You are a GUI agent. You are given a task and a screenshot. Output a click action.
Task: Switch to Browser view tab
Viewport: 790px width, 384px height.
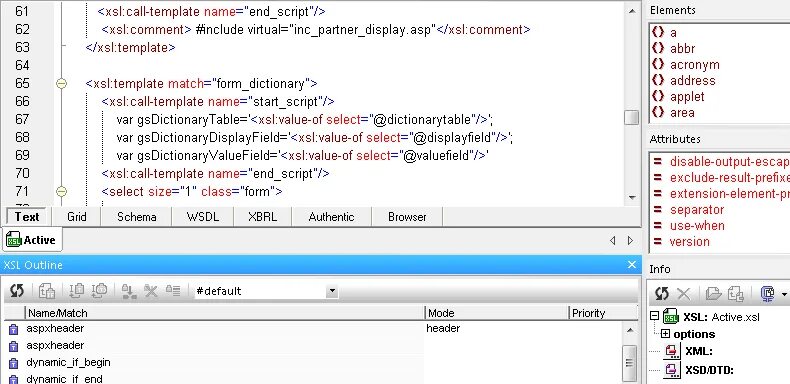point(407,217)
